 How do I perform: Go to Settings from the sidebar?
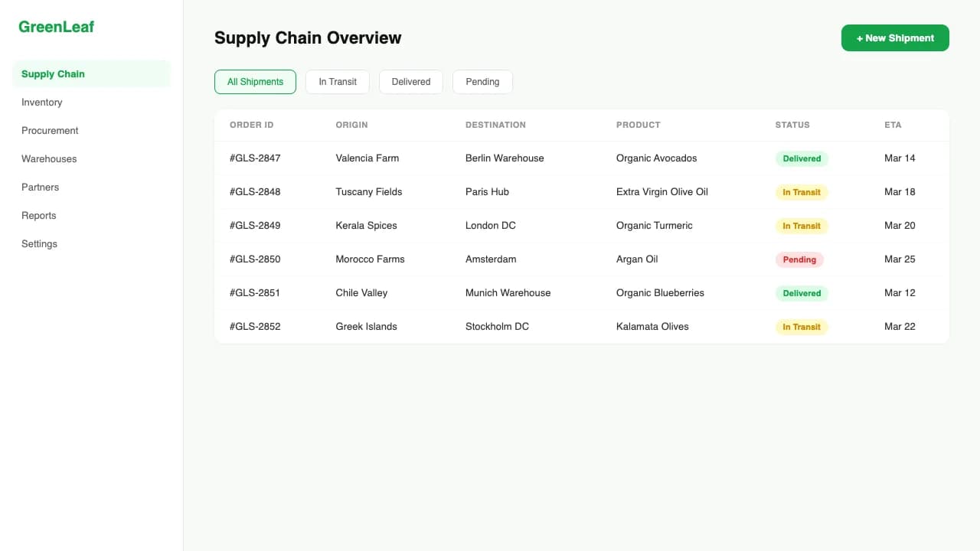click(x=39, y=243)
